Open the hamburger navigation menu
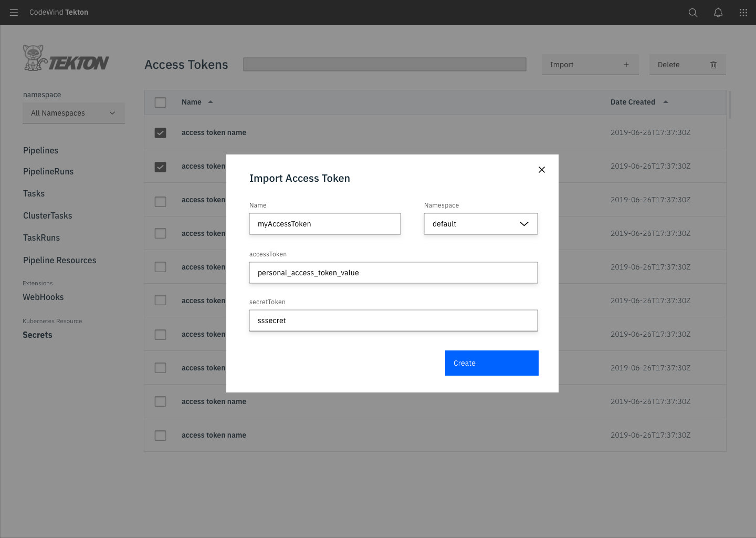Screen dimensions: 756x538 point(14,12)
